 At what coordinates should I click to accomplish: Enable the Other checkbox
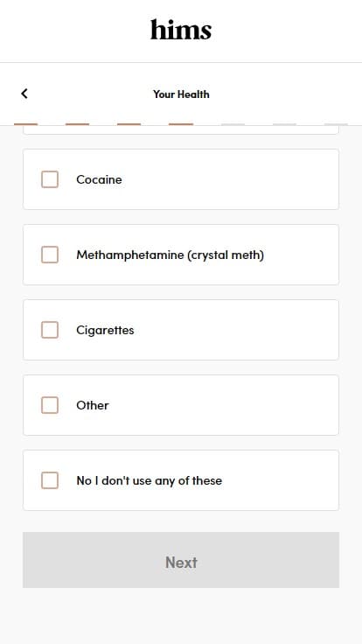tap(50, 405)
